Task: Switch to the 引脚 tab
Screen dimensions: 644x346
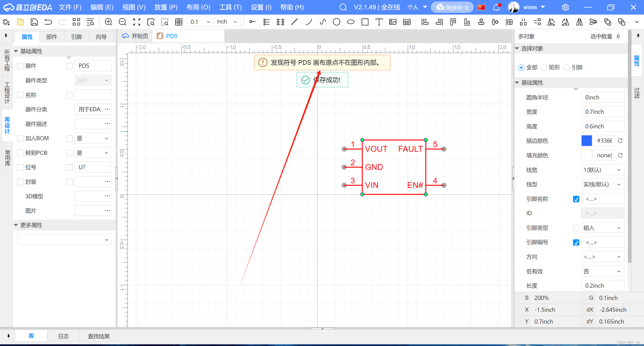Action: (x=76, y=37)
